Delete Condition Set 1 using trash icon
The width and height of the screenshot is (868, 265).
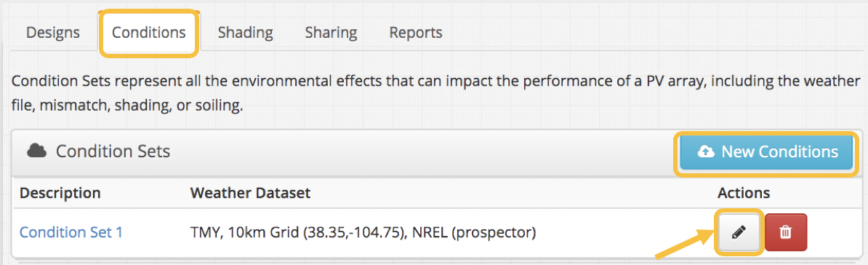click(786, 233)
